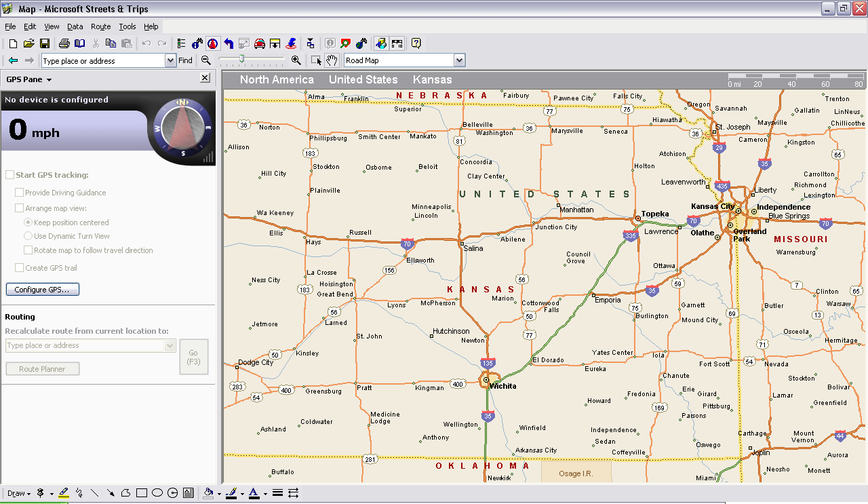Check Rotate map to follow travel direction

28,250
